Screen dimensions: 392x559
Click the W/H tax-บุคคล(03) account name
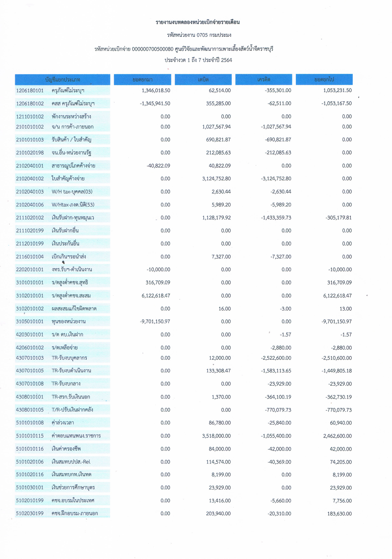(x=72, y=192)
